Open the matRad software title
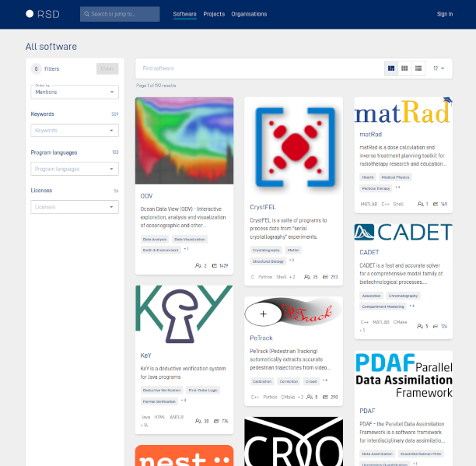 click(x=370, y=134)
